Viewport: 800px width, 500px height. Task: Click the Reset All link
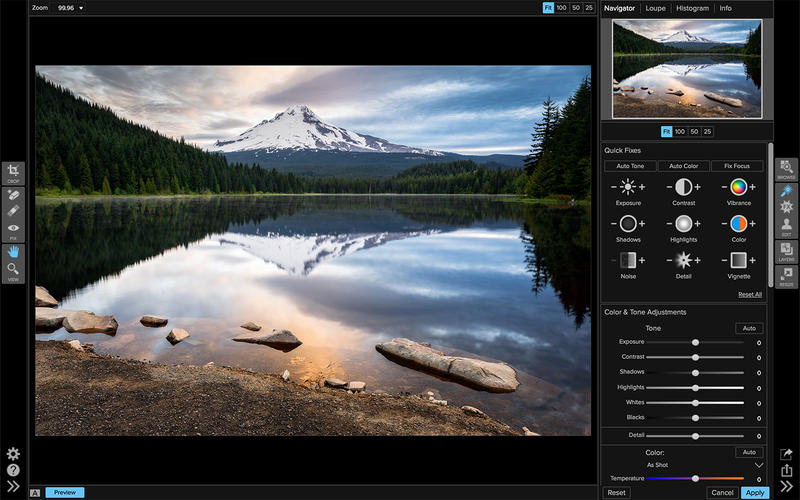(x=750, y=295)
